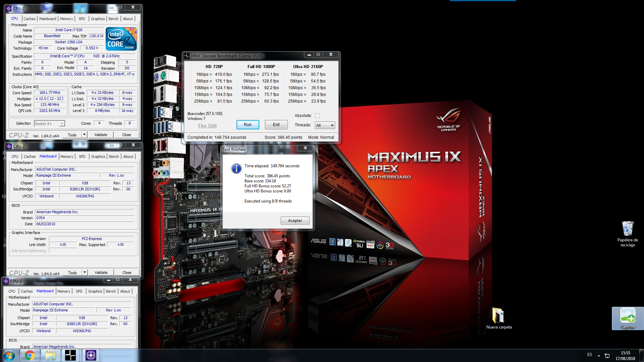Select the Nueva carpeta desktop folder
Screen dimensions: 644x362
[x=499, y=318]
